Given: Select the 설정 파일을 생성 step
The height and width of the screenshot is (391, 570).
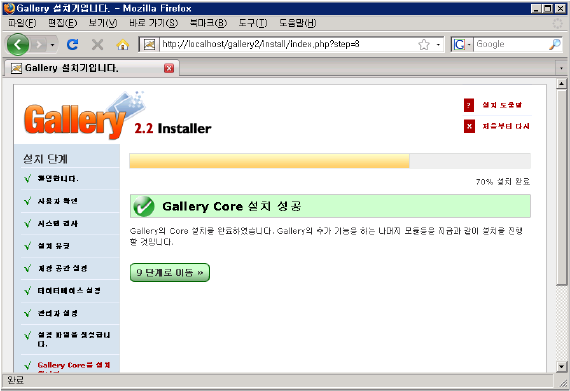Looking at the screenshot, I should (x=74, y=339).
